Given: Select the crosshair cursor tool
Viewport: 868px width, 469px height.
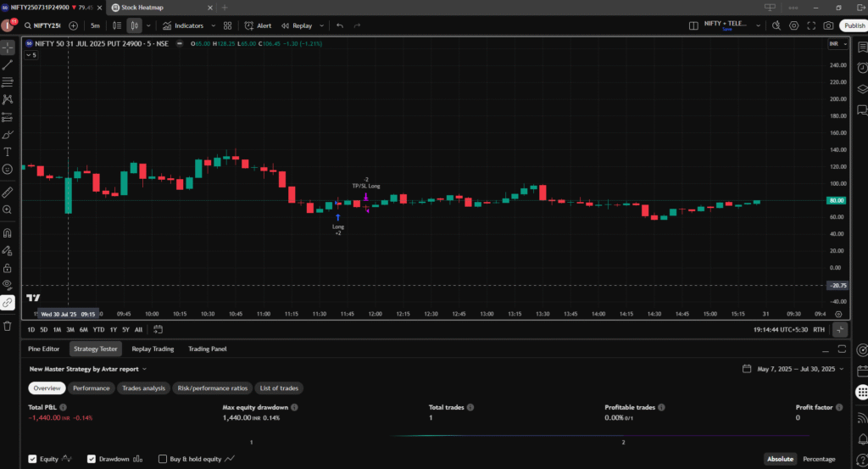Looking at the screenshot, I should coord(8,47).
